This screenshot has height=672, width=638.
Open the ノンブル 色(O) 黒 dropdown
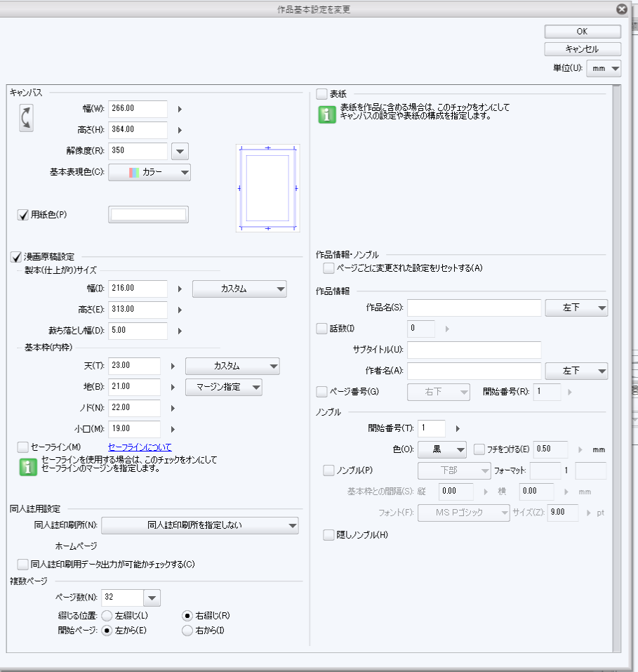(x=442, y=449)
